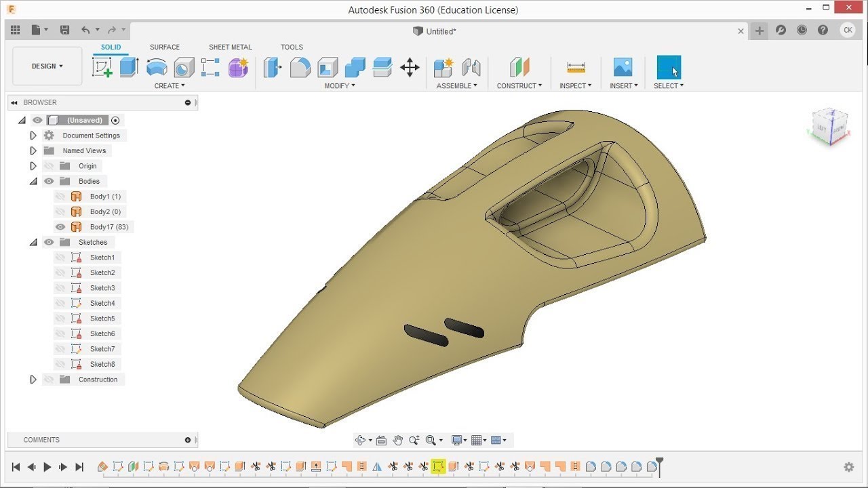Open the DESIGN workspace dropdown
Screen dimensions: 868x488
[47, 66]
